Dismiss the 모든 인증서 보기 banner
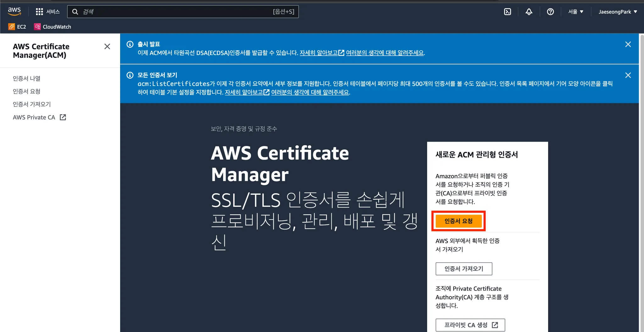The width and height of the screenshot is (644, 332). tap(628, 75)
